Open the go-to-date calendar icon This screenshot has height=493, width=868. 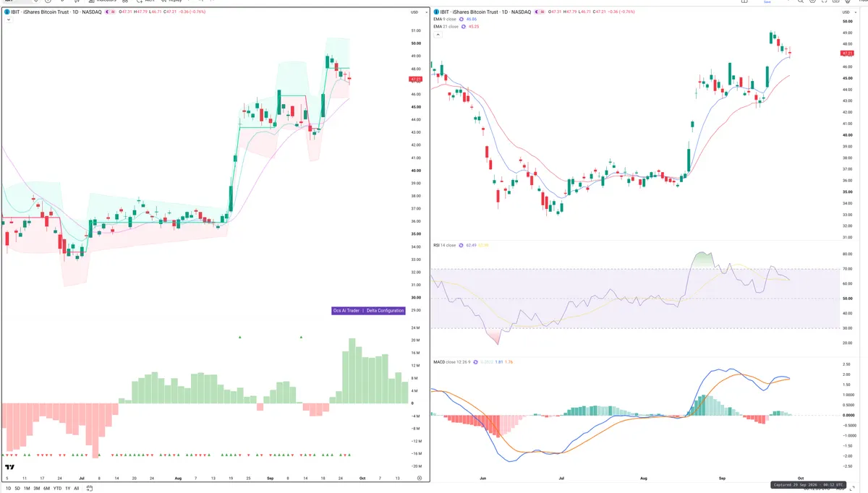(x=89, y=489)
